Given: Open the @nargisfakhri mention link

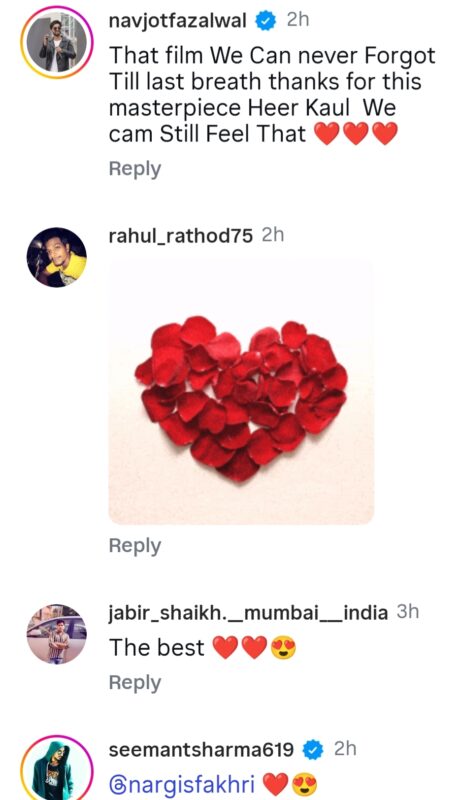Looking at the screenshot, I should [x=182, y=784].
